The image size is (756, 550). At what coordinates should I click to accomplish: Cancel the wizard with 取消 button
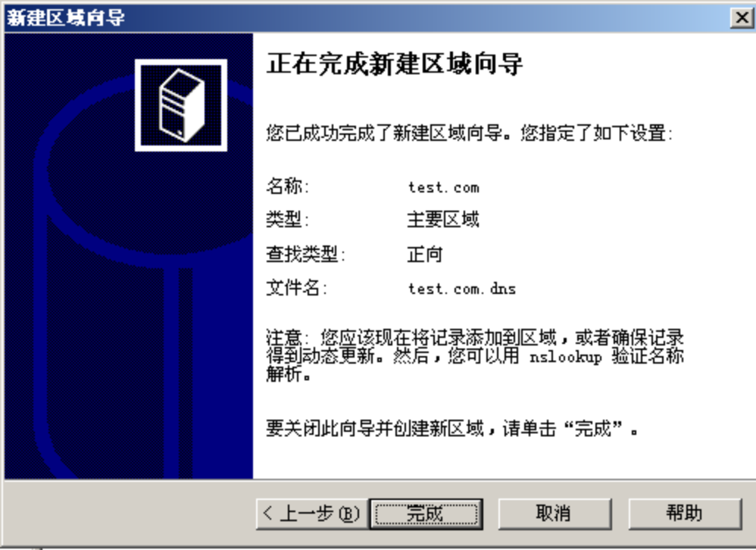pos(555,514)
